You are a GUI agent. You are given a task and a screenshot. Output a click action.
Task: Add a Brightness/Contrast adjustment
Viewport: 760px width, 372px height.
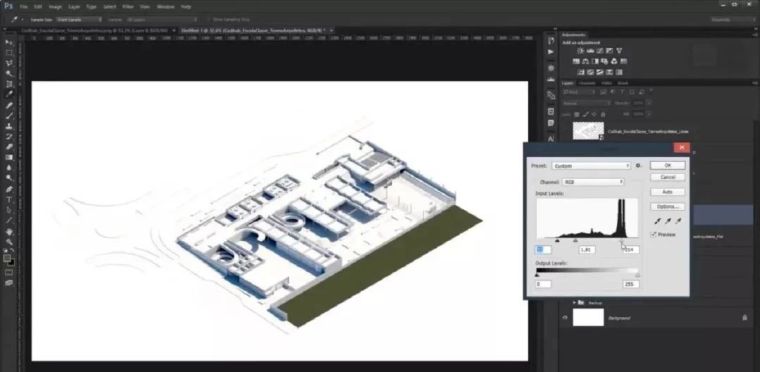tap(580, 50)
